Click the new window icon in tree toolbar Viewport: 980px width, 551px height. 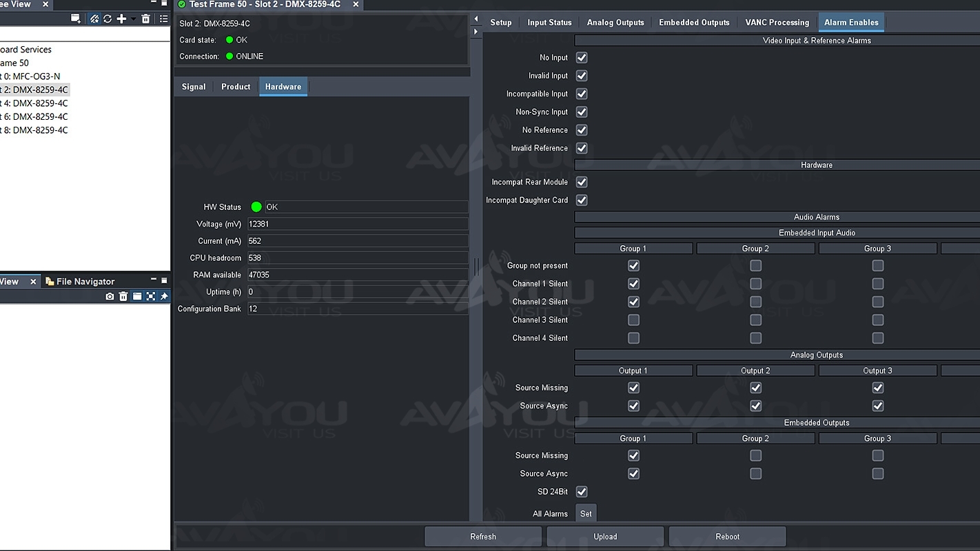pyautogui.click(x=76, y=19)
